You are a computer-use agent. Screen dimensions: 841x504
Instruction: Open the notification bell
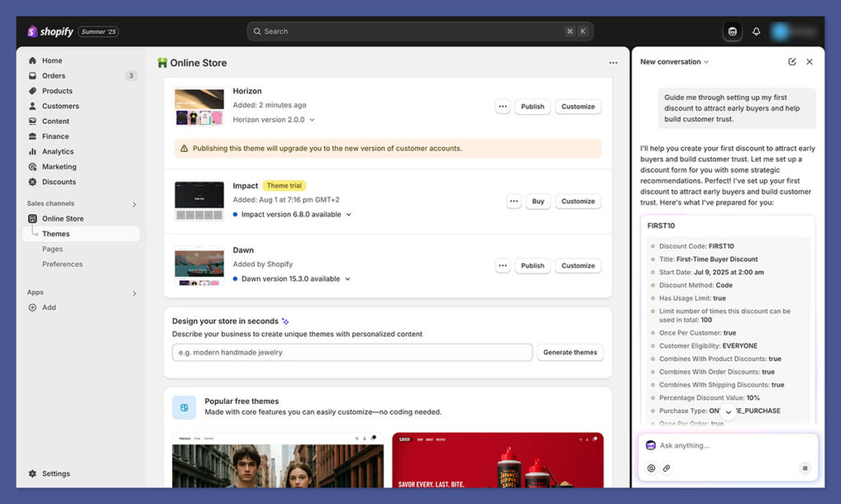(x=756, y=30)
